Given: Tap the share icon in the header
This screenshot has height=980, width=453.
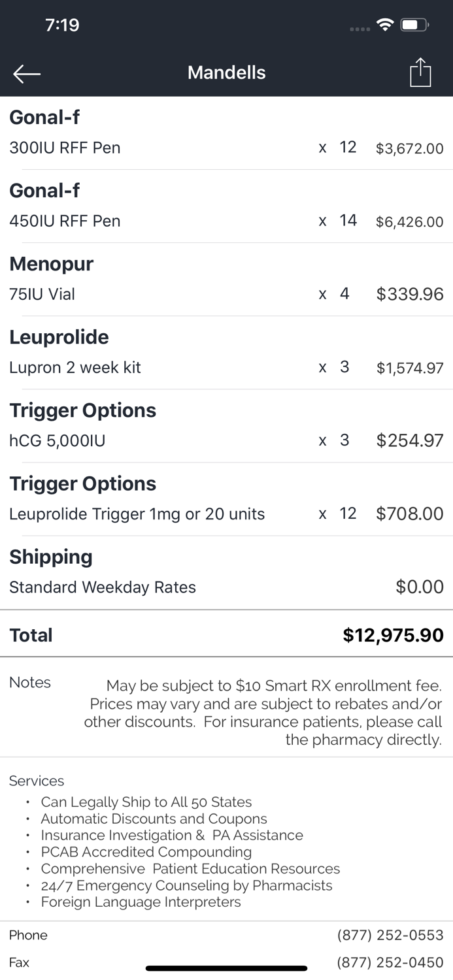Looking at the screenshot, I should point(420,73).
